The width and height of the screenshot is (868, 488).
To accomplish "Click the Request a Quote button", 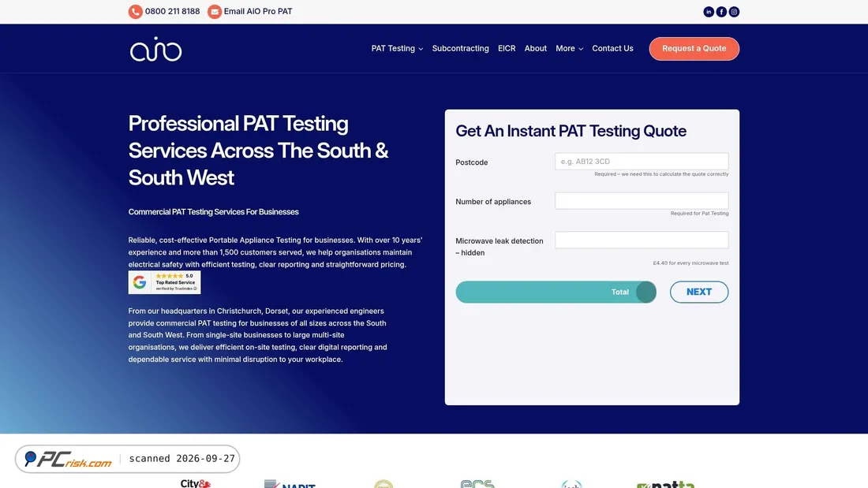I will tap(694, 49).
